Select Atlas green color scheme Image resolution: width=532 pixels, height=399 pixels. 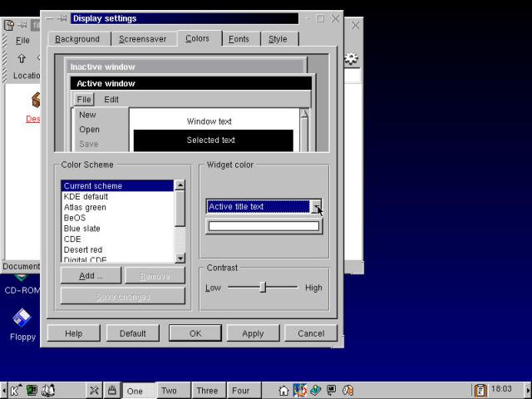click(85, 207)
